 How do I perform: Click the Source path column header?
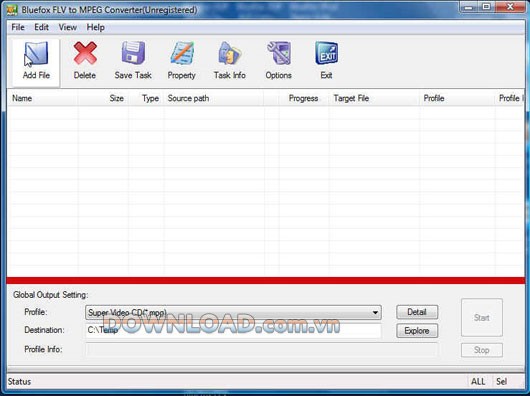pyautogui.click(x=214, y=98)
